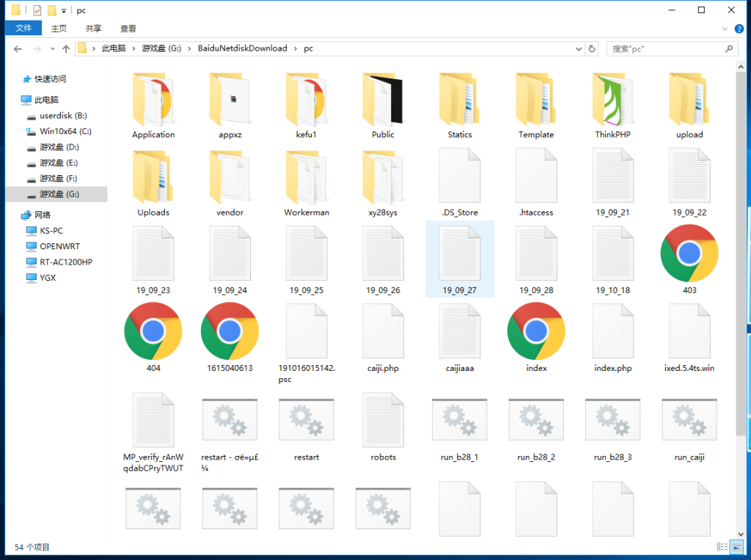Open the upload folder
The height and width of the screenshot is (560, 751).
[689, 106]
